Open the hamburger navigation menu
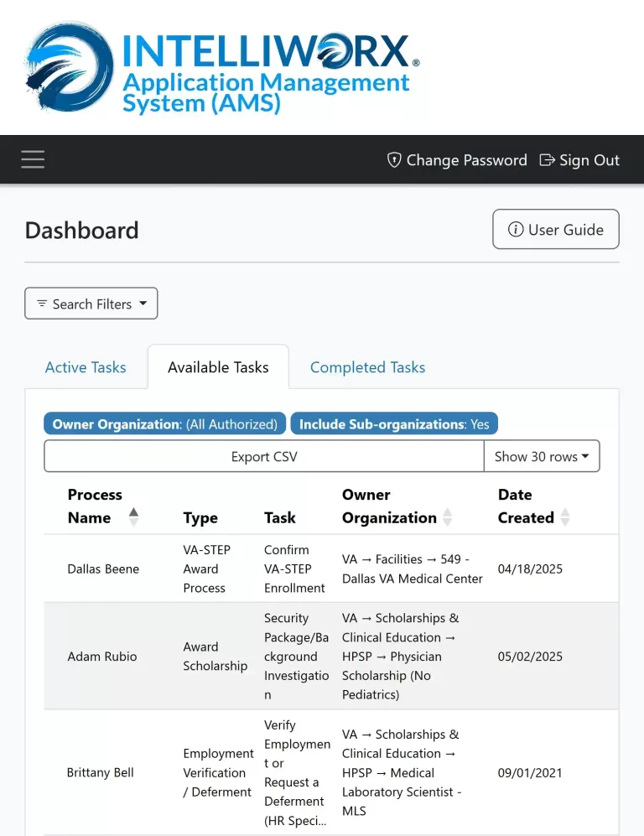Screen dimensions: 644x836 tap(32, 159)
